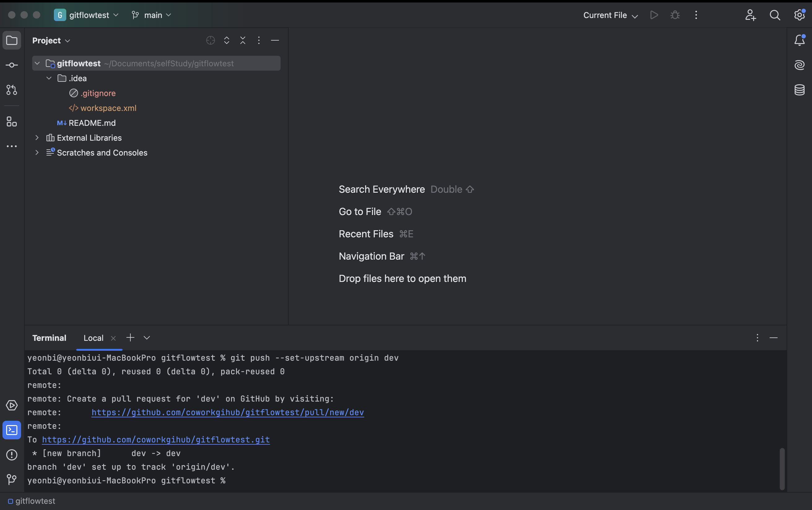This screenshot has height=510, width=812.
Task: Open the Problems tool window icon
Action: click(x=12, y=455)
